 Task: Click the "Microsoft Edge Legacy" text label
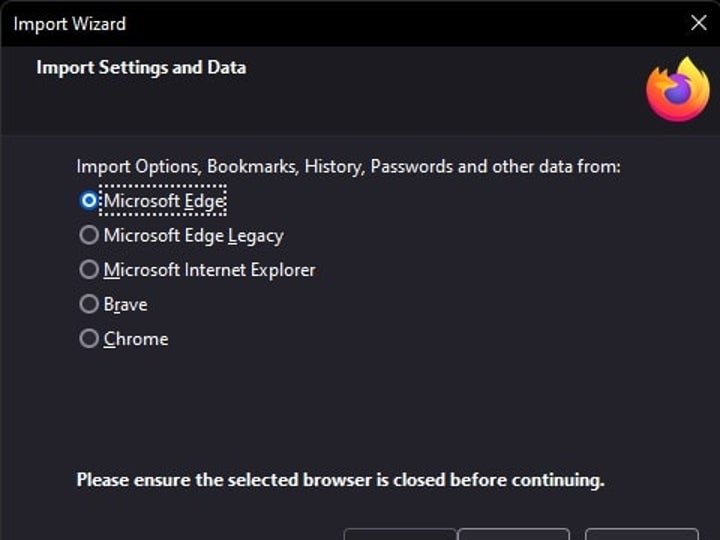193,236
